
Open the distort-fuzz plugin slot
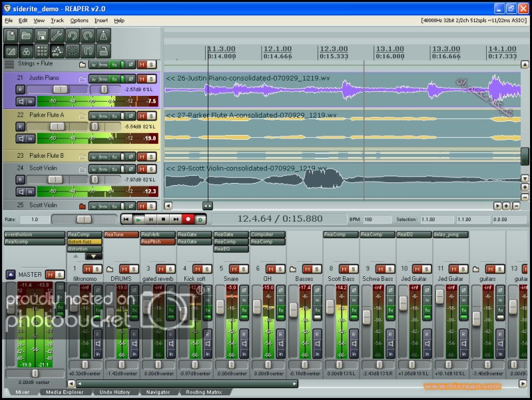tap(85, 242)
